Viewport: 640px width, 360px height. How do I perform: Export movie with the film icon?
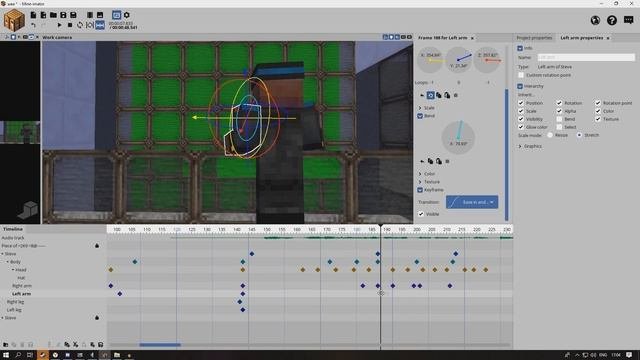tap(90, 15)
